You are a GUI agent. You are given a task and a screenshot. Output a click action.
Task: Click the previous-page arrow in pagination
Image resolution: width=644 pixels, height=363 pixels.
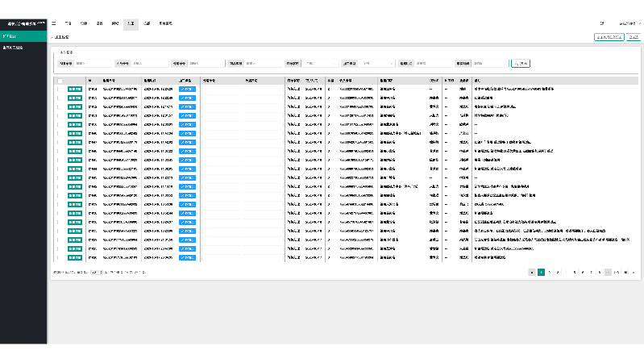click(532, 272)
